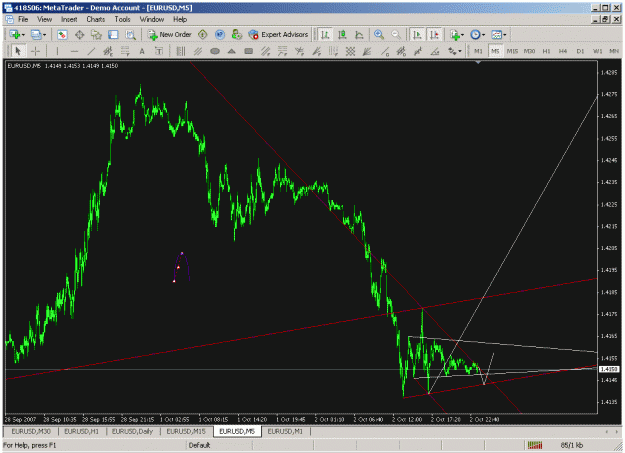Set timeframe to M1
The width and height of the screenshot is (625, 453).
pyautogui.click(x=478, y=51)
